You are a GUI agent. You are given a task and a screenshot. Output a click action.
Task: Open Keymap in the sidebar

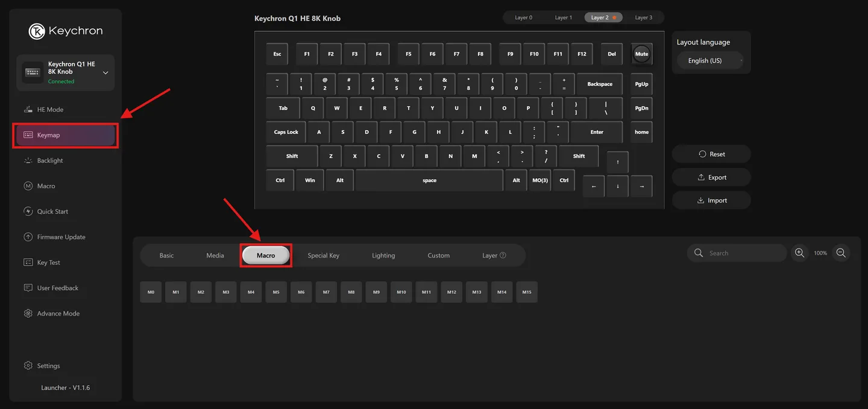click(x=65, y=135)
